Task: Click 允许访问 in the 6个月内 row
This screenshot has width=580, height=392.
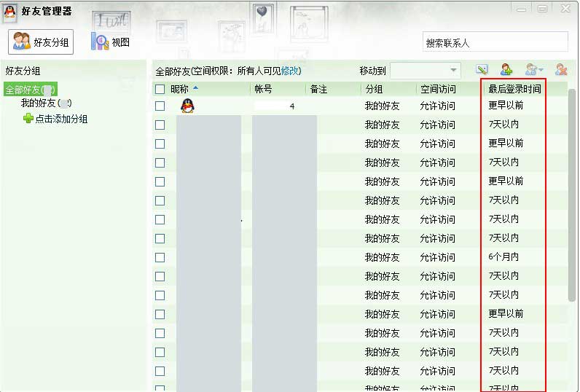Action: (x=438, y=257)
